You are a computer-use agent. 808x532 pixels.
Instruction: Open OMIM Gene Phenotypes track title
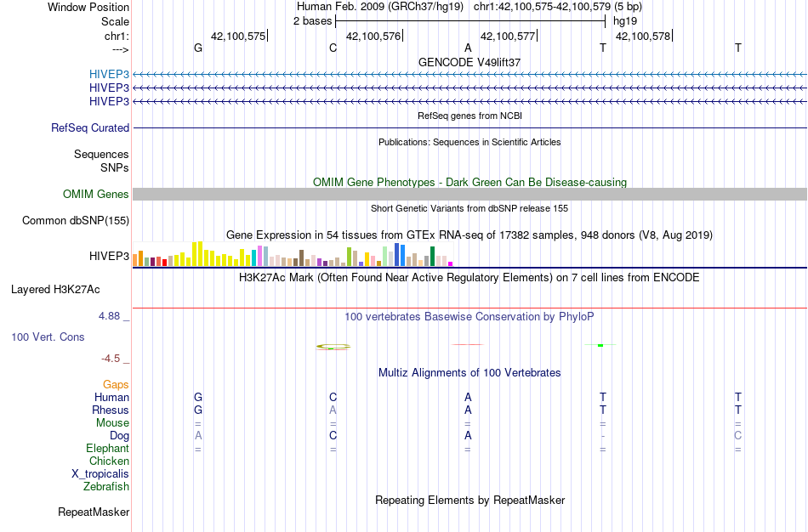[x=469, y=183]
